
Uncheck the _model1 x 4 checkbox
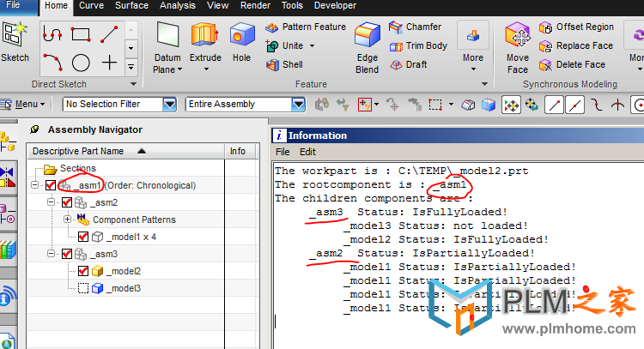click(83, 237)
